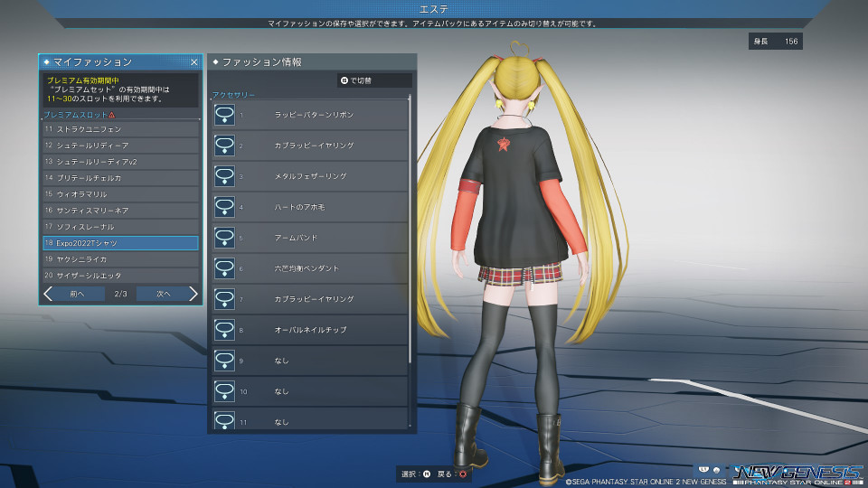Click the マイファッション panel title
The image size is (868, 488).
click(92, 62)
